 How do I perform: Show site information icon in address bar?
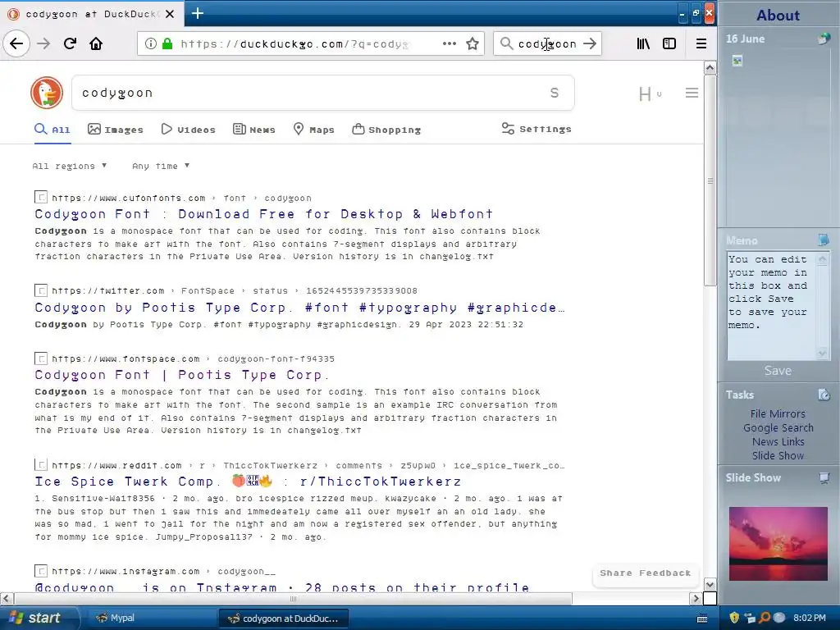click(151, 43)
